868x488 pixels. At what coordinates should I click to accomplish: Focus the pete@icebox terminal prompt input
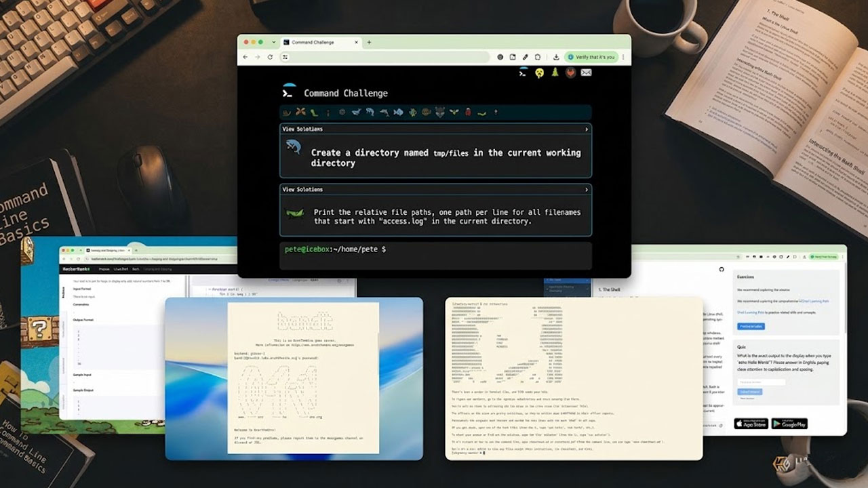tap(435, 256)
